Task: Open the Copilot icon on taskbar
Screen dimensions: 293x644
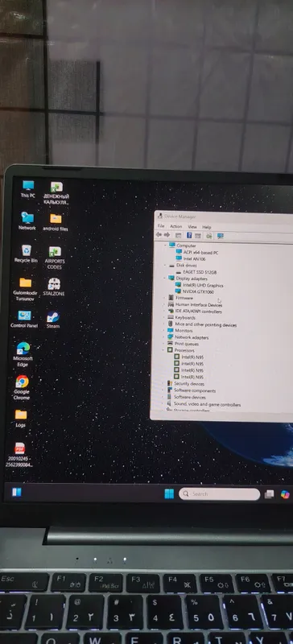Action: 285,494
